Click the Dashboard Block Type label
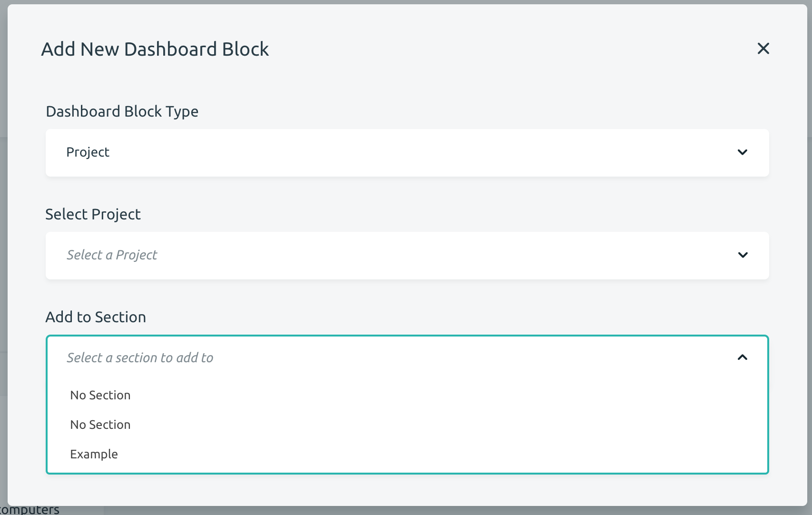The height and width of the screenshot is (515, 812). (x=122, y=111)
